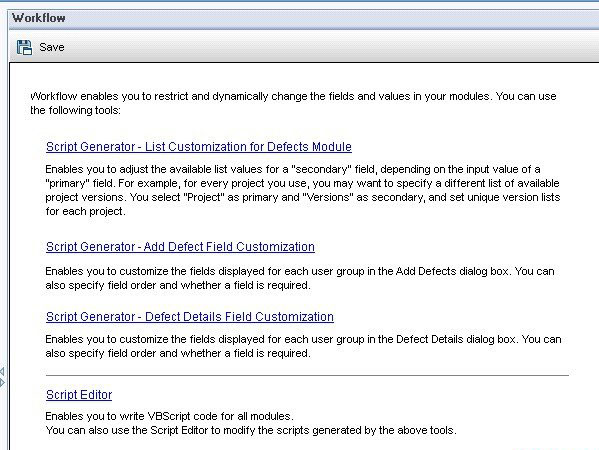Click the intro paragraph starting 'Workflow enables you'
Screen dimensions: 599x450
(x=293, y=103)
